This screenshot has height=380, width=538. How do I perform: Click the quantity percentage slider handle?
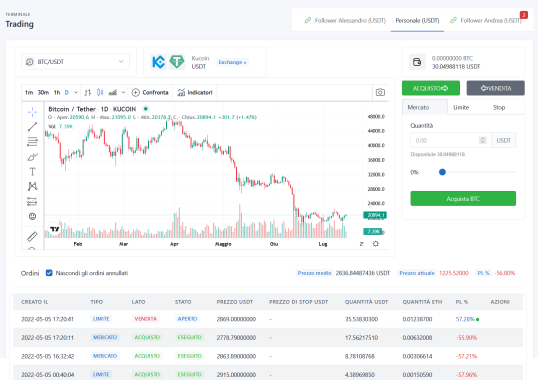point(442,172)
